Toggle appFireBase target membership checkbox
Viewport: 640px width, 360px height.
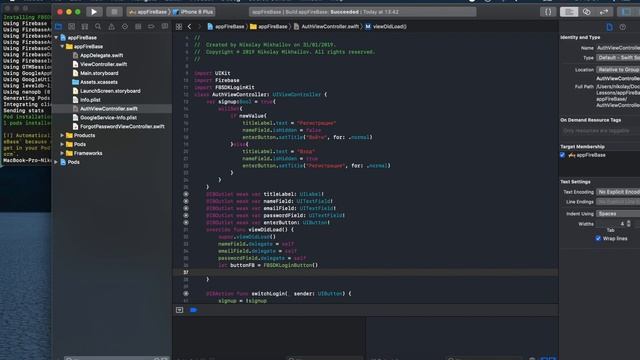[562, 155]
